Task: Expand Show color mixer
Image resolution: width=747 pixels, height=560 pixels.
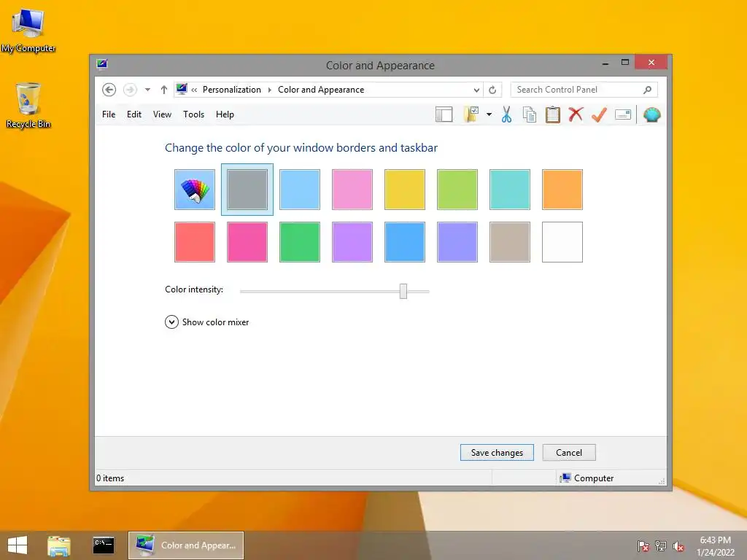Action: point(207,322)
